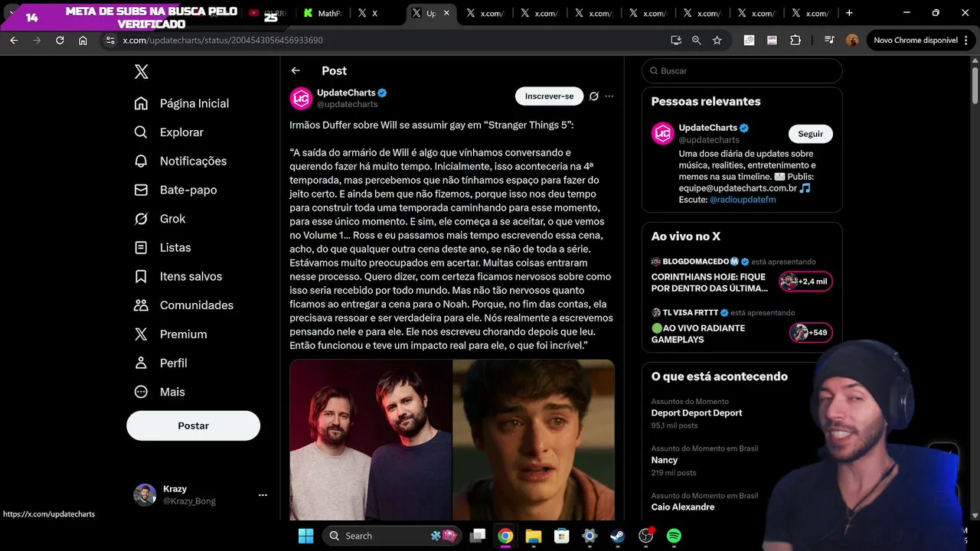Open OBS Studio from the taskbar
This screenshot has height=551, width=980.
click(x=646, y=536)
